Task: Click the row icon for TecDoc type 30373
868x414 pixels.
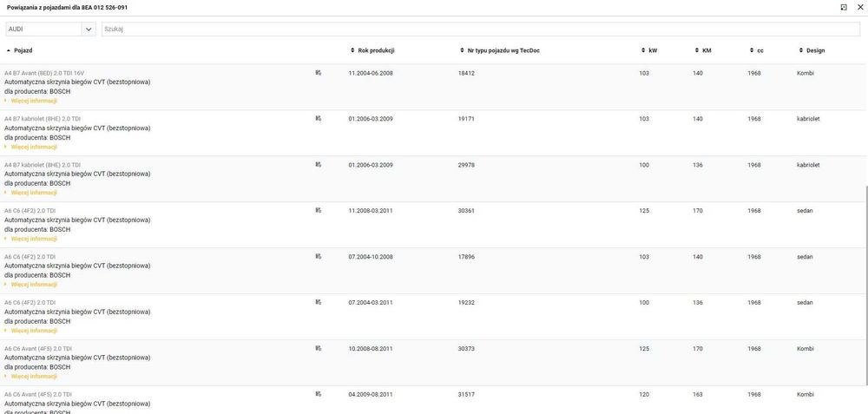Action: tap(319, 349)
